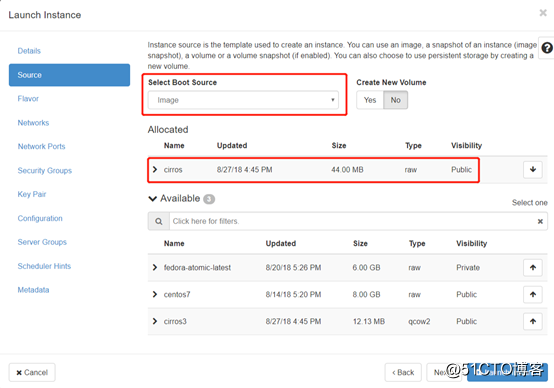This screenshot has height=388, width=554.
Task: Select the Source step
Action: click(69, 75)
